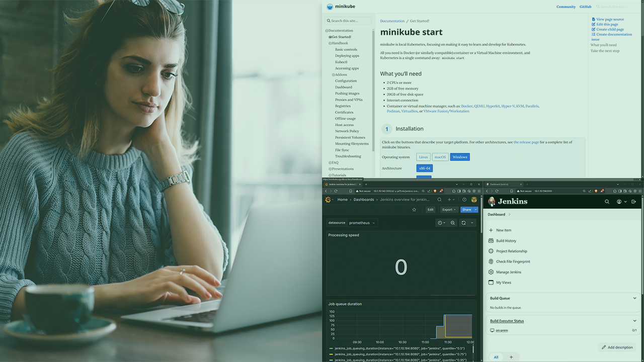This screenshot has height=362, width=644.
Task: Zoom out the Grafana time range
Action: point(453,223)
